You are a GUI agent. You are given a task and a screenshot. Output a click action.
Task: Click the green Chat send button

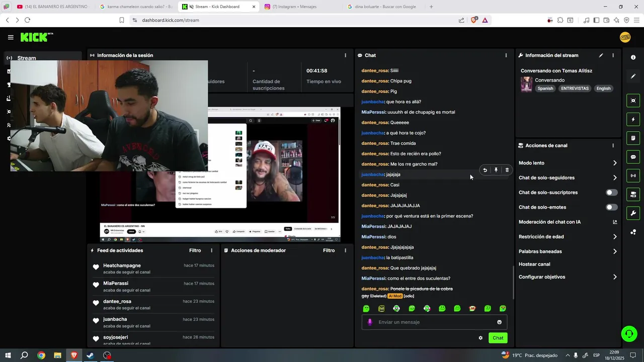pyautogui.click(x=498, y=338)
